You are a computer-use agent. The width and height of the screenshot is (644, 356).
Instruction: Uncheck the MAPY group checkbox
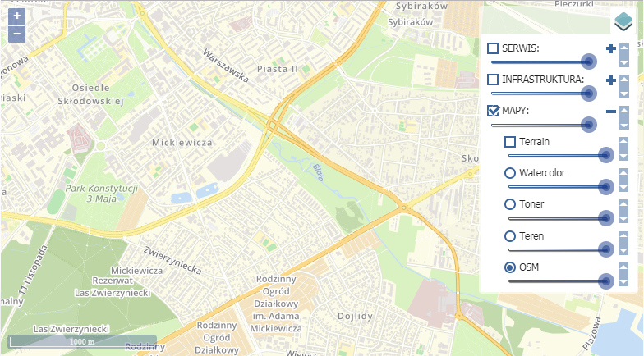tap(493, 111)
